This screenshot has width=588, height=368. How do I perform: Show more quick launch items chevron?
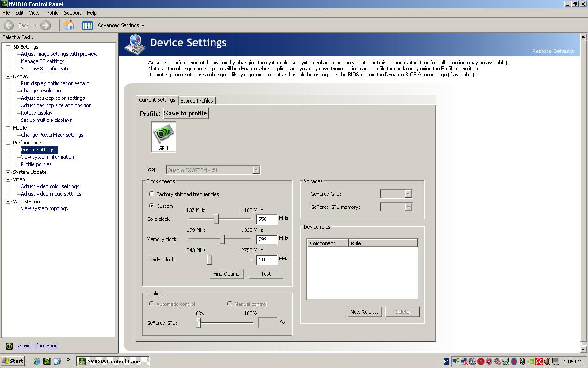[68, 360]
